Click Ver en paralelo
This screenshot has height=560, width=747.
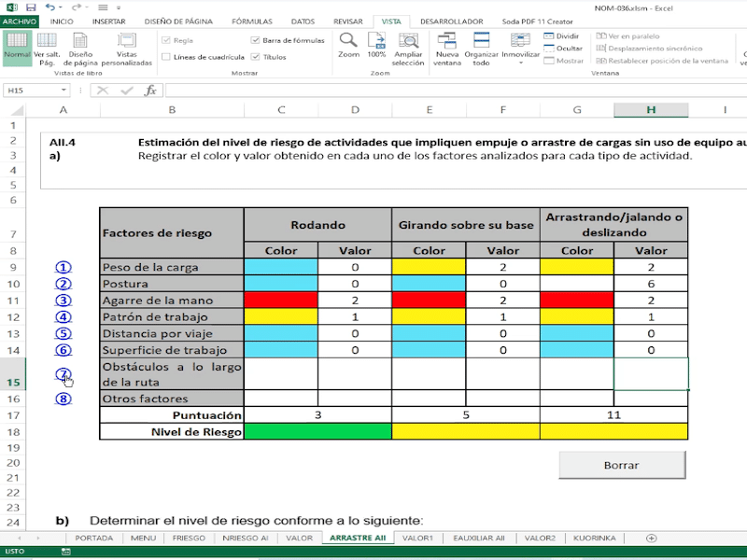pyautogui.click(x=627, y=36)
